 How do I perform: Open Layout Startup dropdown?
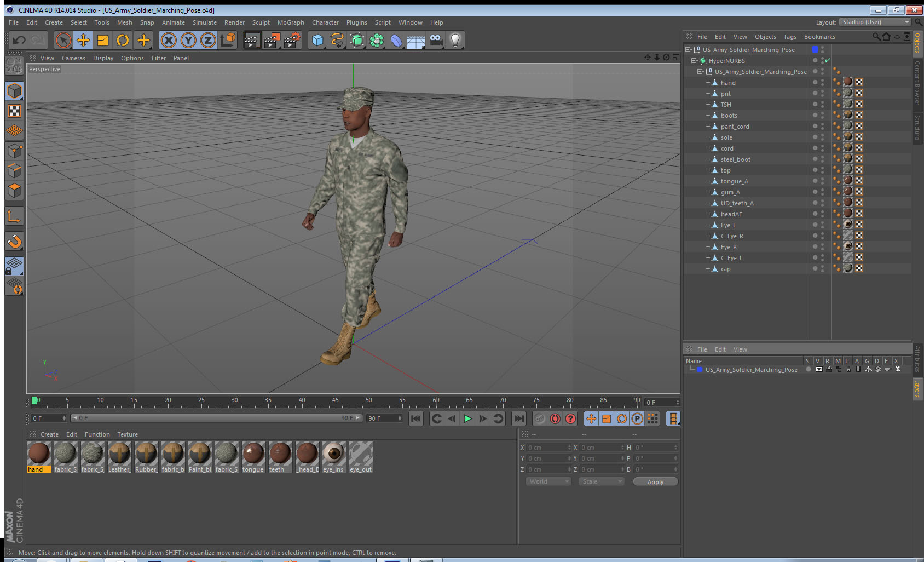pyautogui.click(x=875, y=22)
